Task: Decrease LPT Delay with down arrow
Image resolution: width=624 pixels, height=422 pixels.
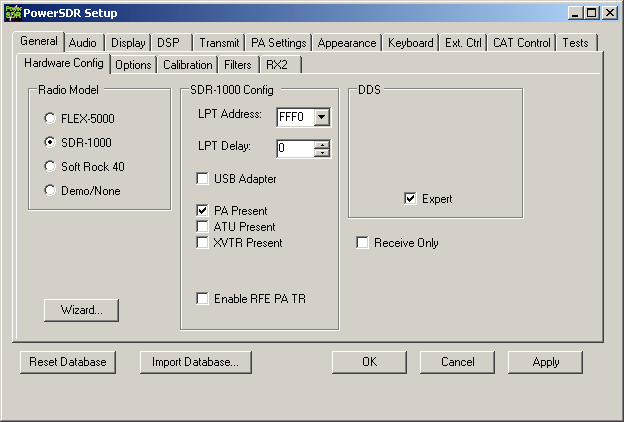Action: point(322,152)
